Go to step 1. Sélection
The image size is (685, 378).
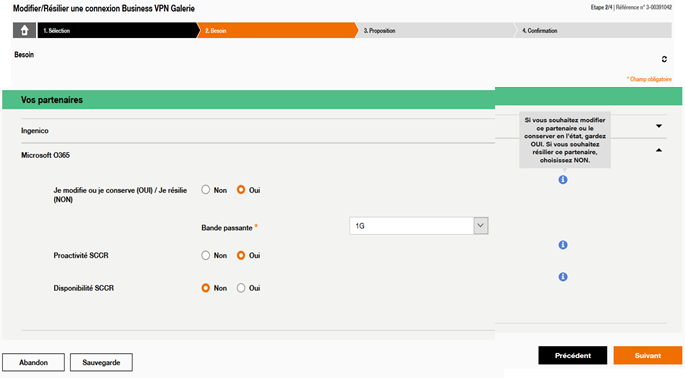click(117, 31)
